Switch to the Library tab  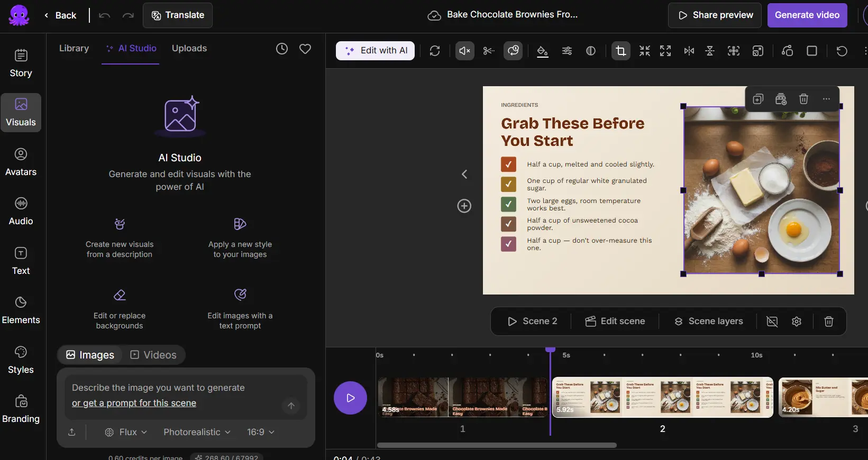coord(74,48)
